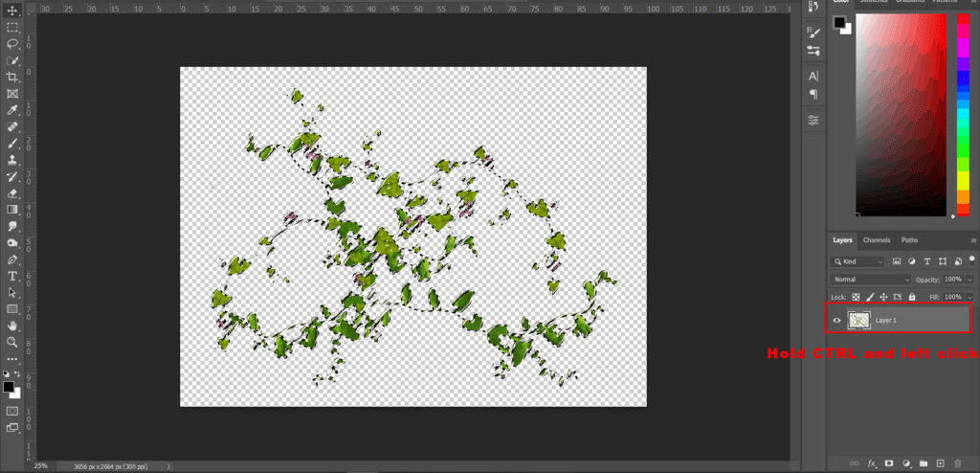Click Color panel foreground color swatch
The image size is (980, 473).
pos(838,23)
